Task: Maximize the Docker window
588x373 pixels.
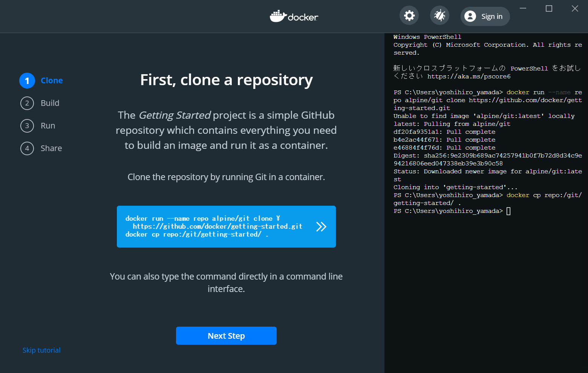Action: [x=549, y=8]
